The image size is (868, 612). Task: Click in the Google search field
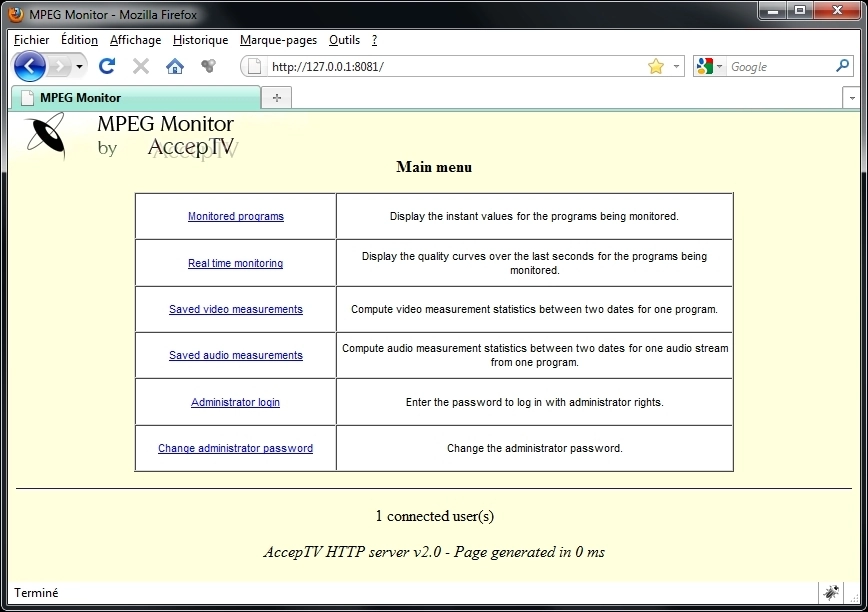tap(779, 67)
